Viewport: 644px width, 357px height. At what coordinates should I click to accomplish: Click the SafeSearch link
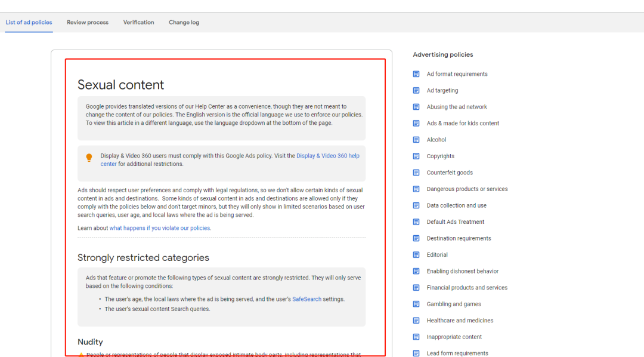point(307,300)
